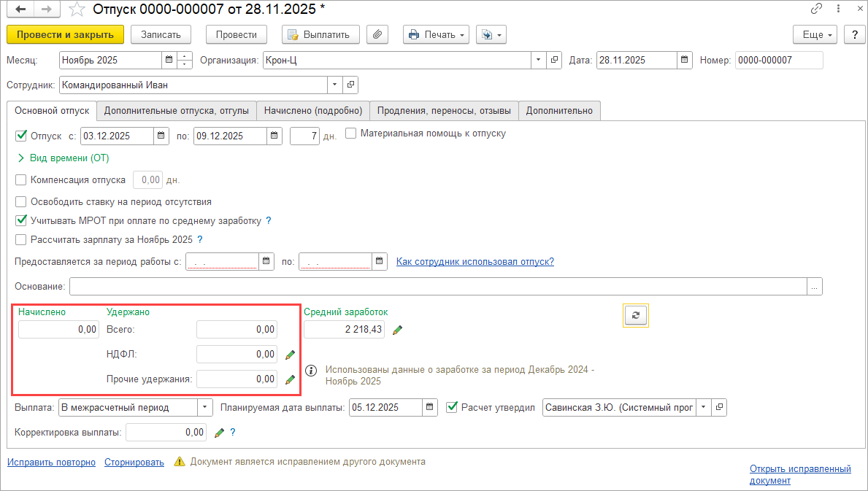Edit average earnings with pencil icon
Screen dimensions: 868x491
[397, 330]
